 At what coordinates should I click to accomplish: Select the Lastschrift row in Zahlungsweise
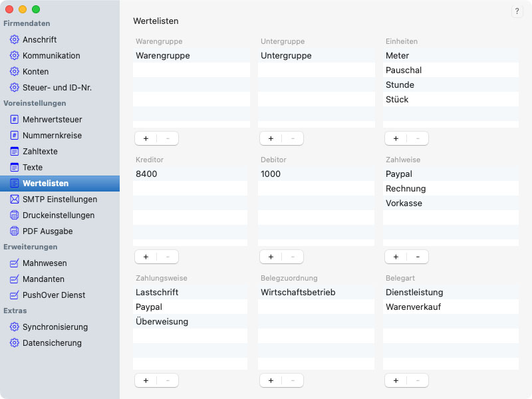pos(157,293)
